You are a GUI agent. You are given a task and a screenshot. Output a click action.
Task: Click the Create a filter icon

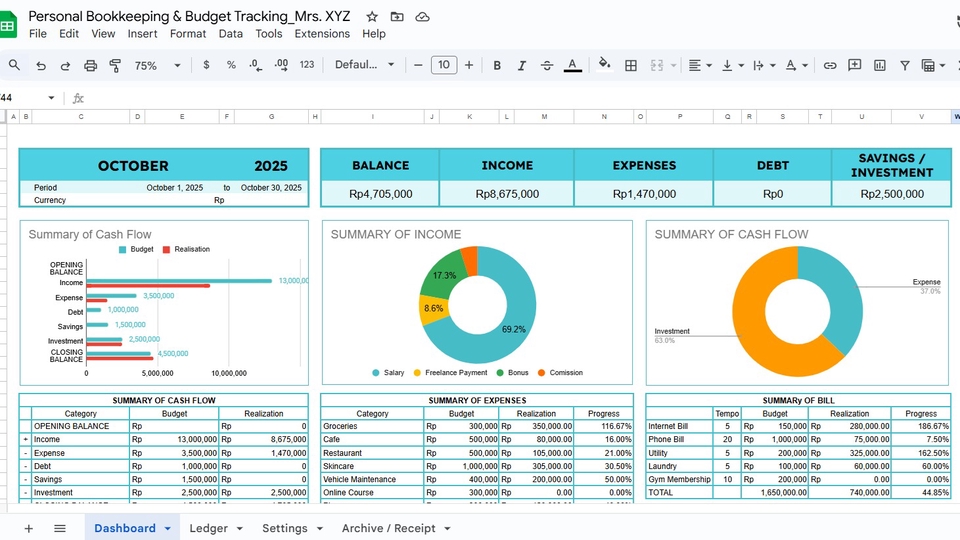coord(905,65)
